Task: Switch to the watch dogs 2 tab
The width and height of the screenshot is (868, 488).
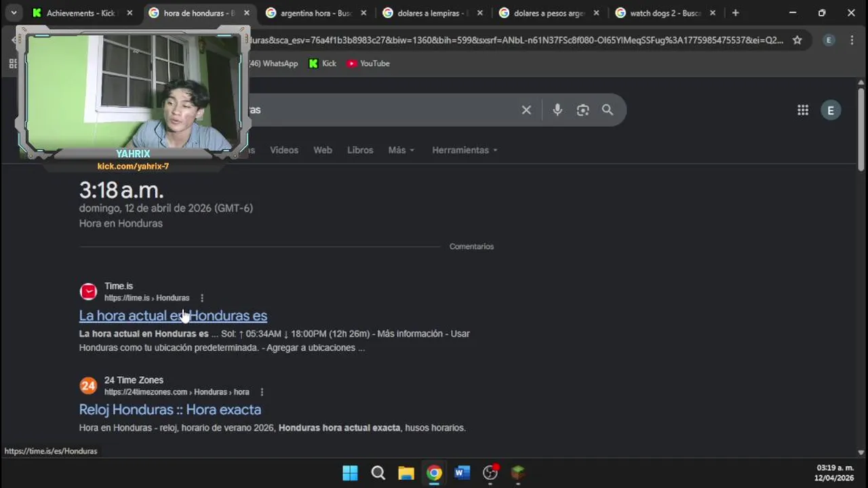Action: point(666,13)
